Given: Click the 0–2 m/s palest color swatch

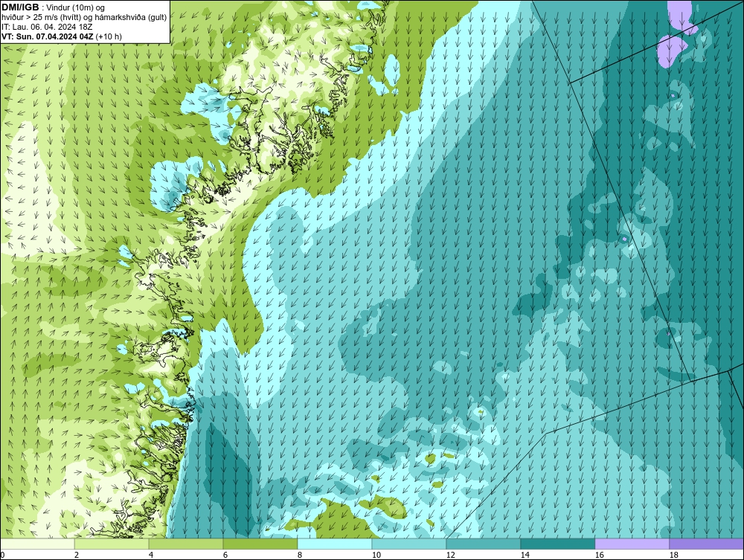Looking at the screenshot, I should point(37,544).
